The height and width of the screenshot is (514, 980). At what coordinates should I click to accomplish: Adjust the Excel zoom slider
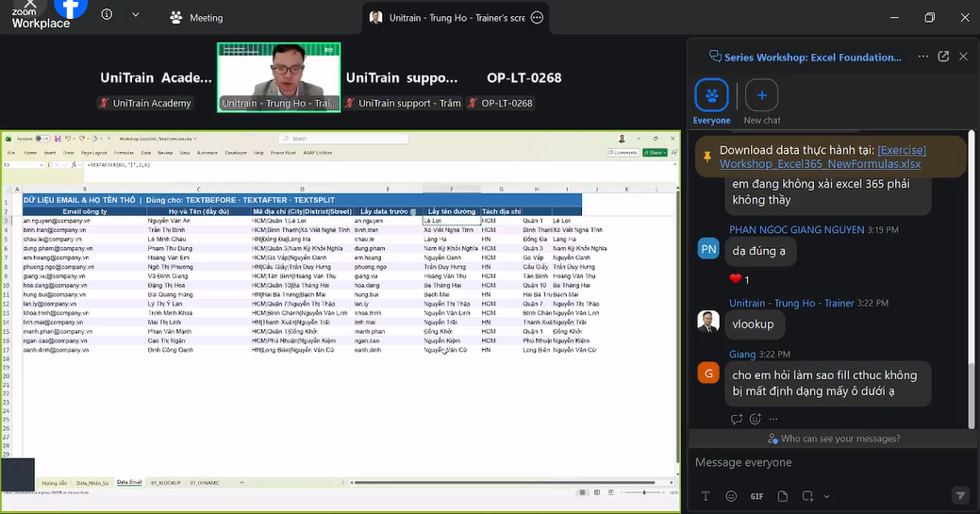(644, 492)
